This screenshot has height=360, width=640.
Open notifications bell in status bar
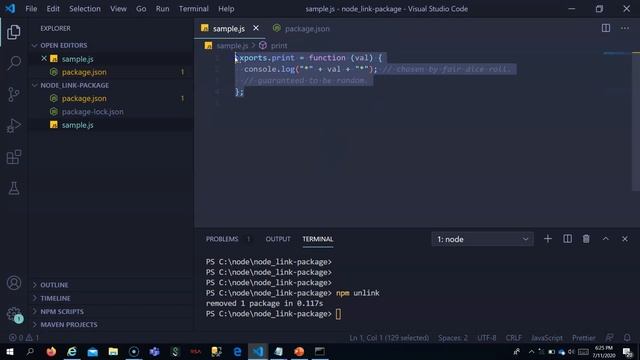[627, 338]
